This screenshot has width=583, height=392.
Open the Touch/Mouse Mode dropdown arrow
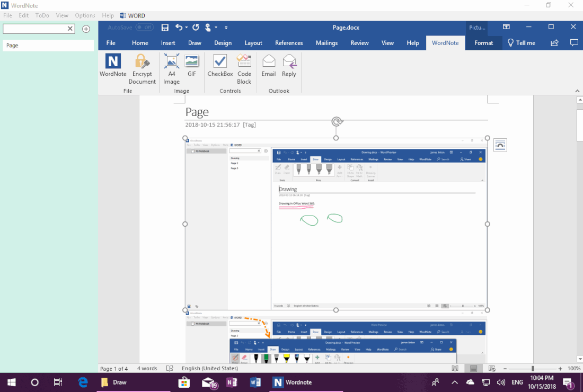[x=216, y=28]
